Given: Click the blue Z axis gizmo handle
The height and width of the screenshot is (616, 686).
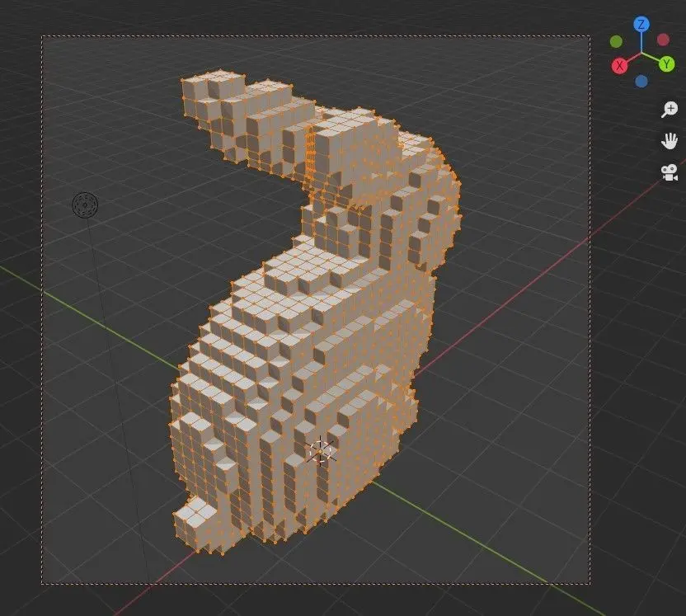Looking at the screenshot, I should point(641,25).
